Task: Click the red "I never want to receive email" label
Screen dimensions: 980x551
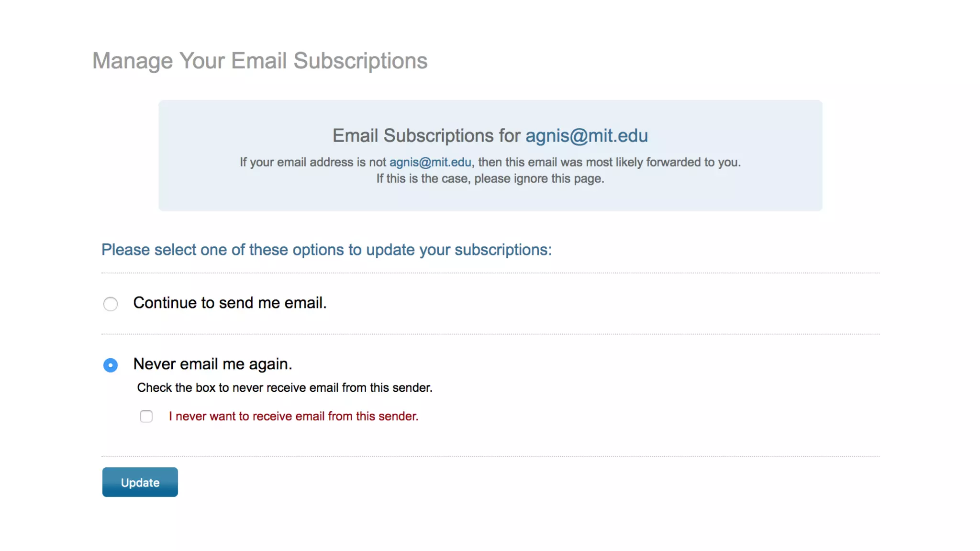Action: point(293,417)
